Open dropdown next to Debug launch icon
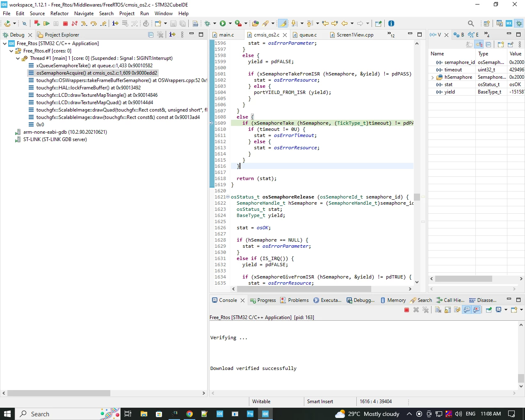This screenshot has width=525, height=420. click(215, 23)
